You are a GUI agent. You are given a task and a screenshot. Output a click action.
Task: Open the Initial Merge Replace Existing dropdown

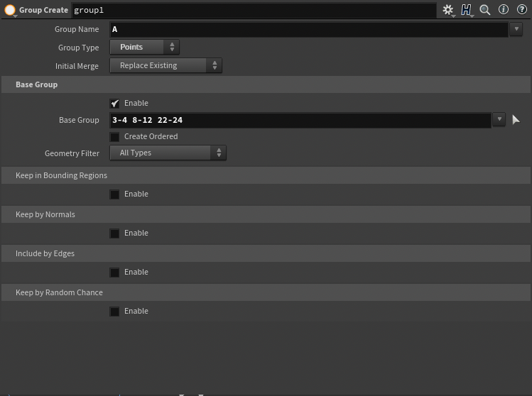(x=166, y=65)
